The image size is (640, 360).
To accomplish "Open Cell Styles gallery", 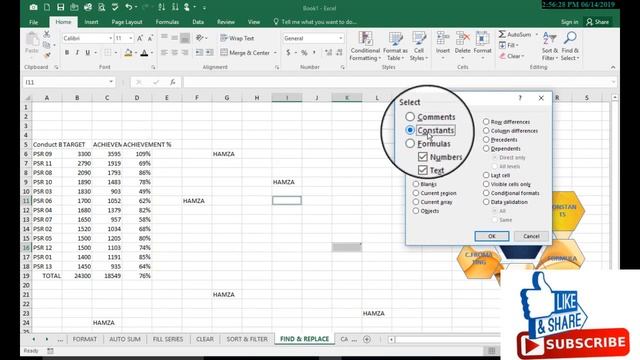I will (419, 46).
